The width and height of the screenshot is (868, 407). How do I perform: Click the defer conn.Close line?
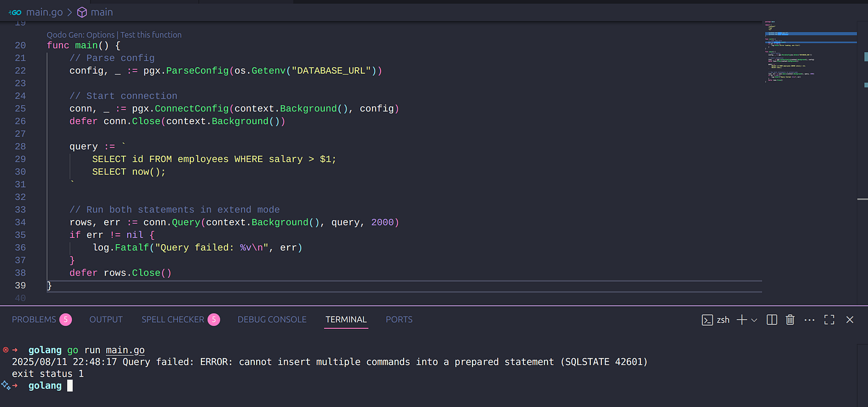click(x=177, y=121)
